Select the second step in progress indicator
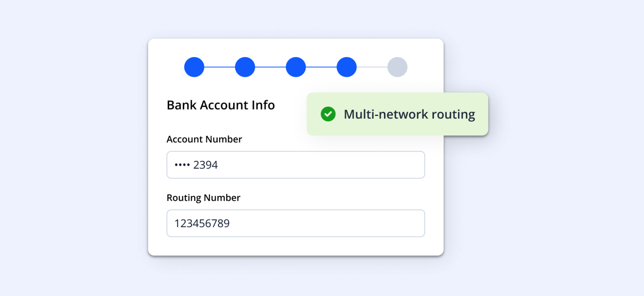Screen dimensions: 644x296 pos(245,67)
